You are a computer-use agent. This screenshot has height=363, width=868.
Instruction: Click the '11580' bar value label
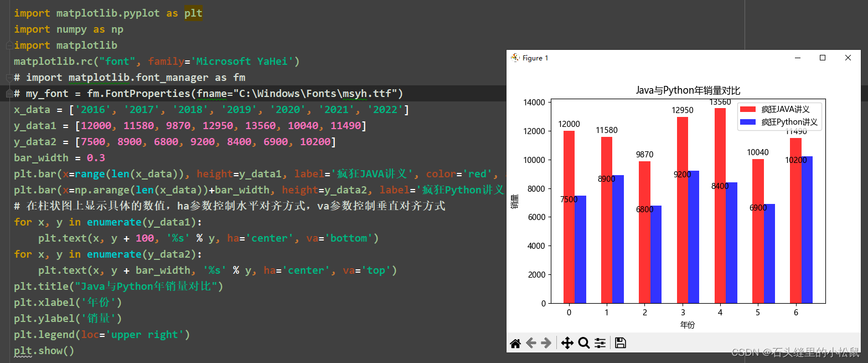(x=607, y=130)
